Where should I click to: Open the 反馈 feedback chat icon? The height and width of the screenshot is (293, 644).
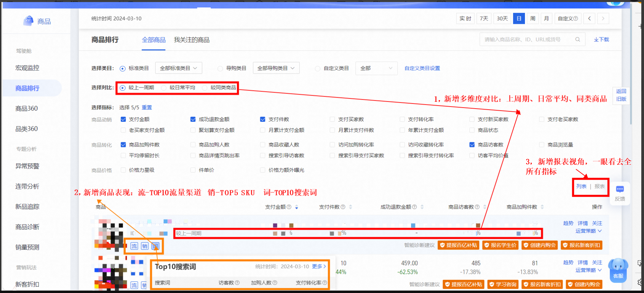pos(620,190)
